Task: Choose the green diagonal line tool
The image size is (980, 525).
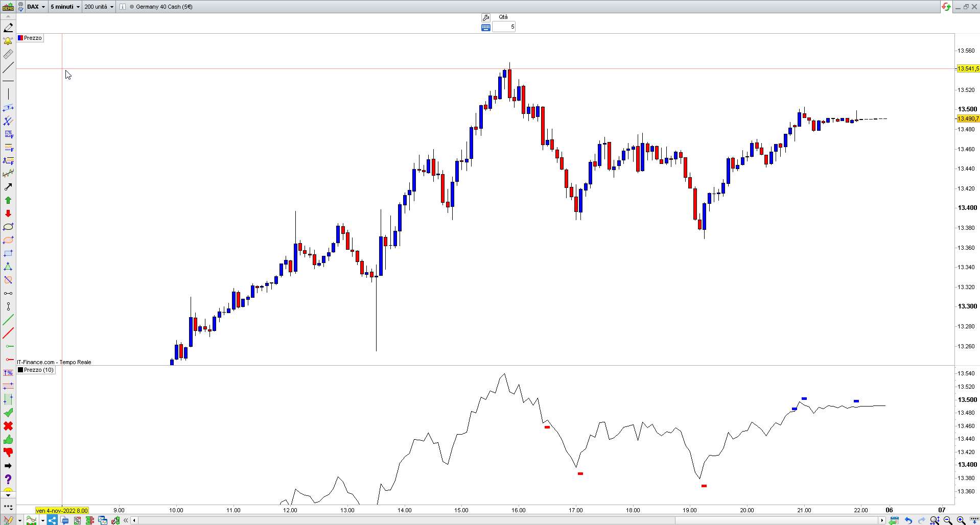Action: coord(8,320)
